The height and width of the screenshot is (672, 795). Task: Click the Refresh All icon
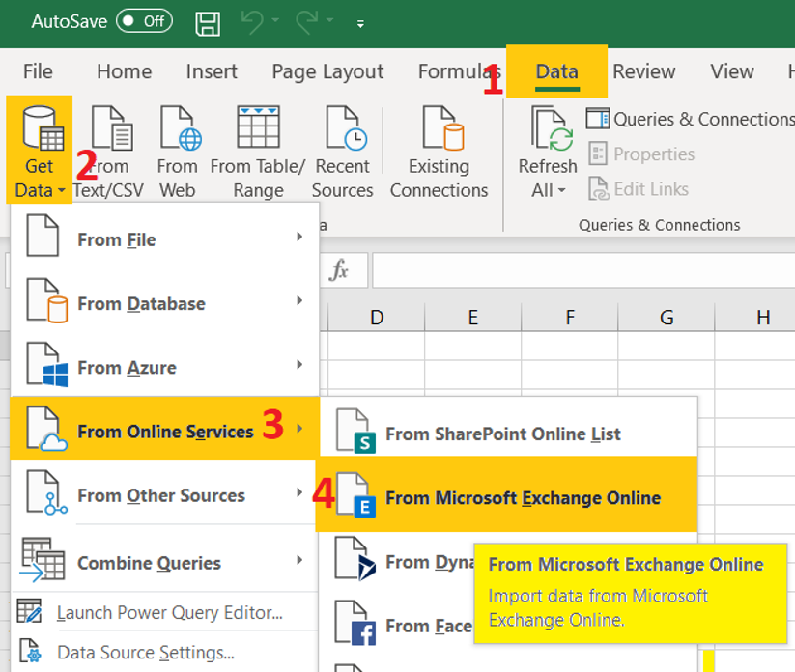coord(552,128)
